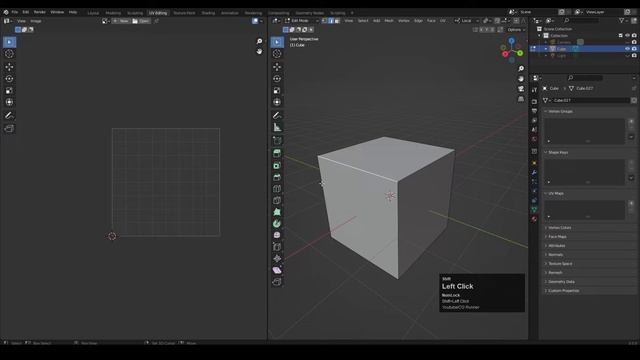Enable edge select mode
640x360 pixels.
point(331,20)
